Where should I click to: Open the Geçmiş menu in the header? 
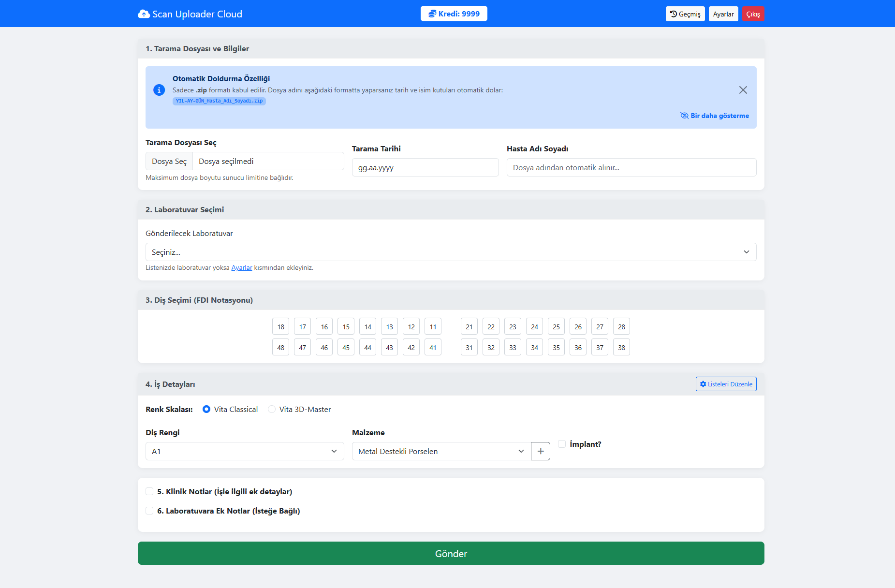click(x=685, y=14)
